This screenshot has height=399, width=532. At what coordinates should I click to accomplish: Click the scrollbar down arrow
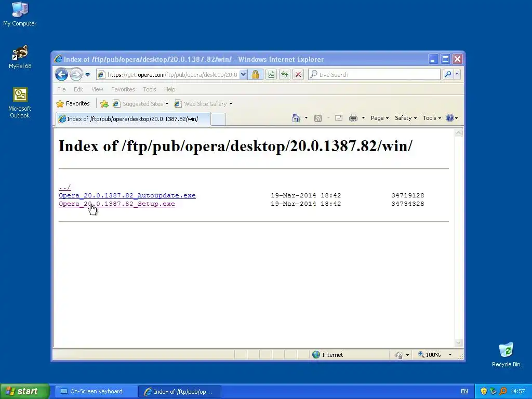(458, 343)
